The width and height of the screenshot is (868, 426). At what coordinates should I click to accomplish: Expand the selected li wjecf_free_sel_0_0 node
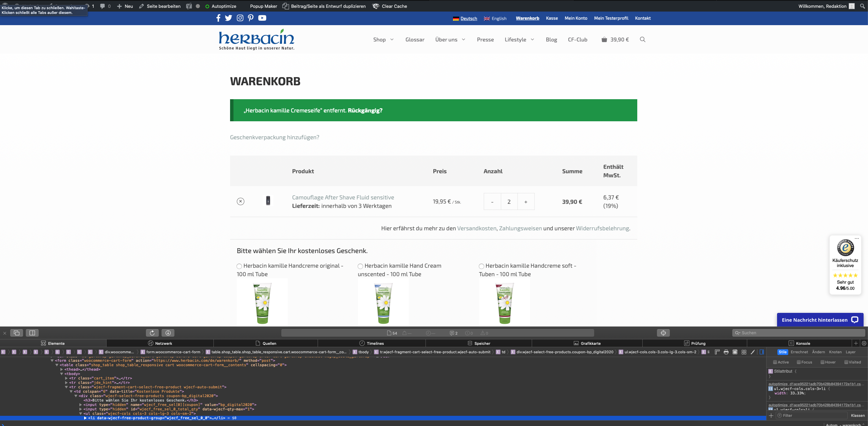coord(86,418)
